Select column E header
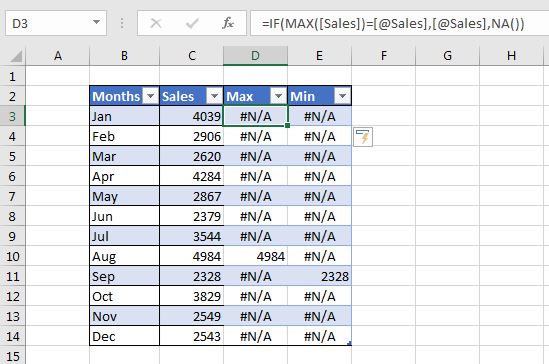This screenshot has width=549, height=364. pos(319,56)
